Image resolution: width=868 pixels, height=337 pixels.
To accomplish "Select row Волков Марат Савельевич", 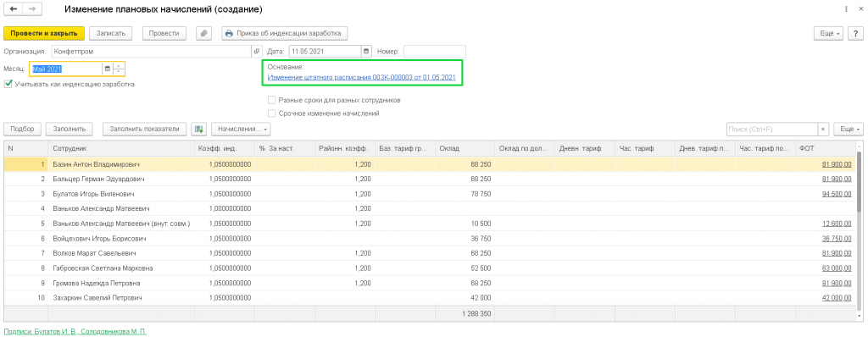I will tap(430, 253).
